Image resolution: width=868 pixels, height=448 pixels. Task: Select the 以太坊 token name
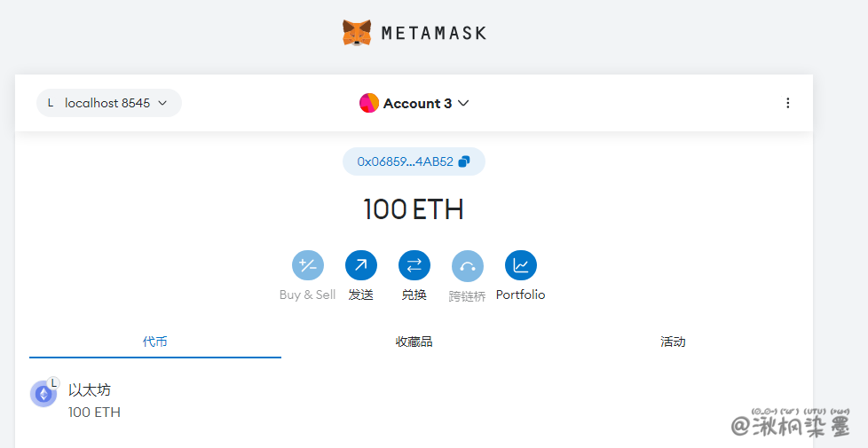[90, 389]
